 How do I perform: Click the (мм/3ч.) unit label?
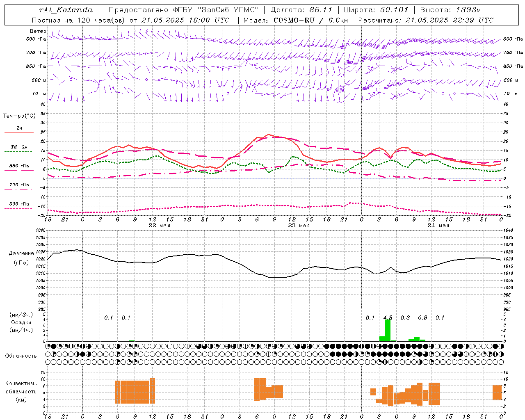pyautogui.click(x=21, y=315)
